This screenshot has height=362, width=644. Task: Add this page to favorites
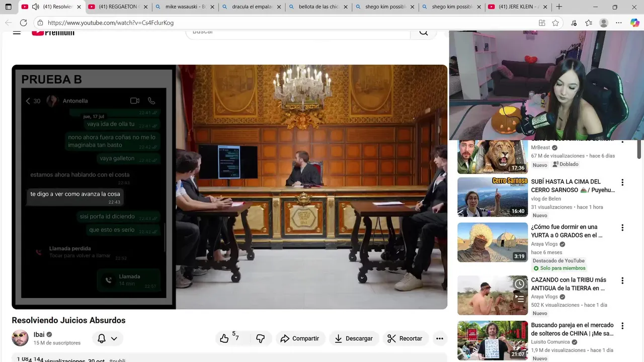pos(555,23)
